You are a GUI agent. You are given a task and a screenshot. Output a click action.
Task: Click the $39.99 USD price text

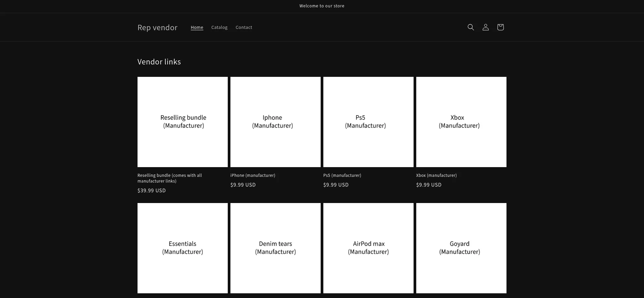[x=152, y=191]
